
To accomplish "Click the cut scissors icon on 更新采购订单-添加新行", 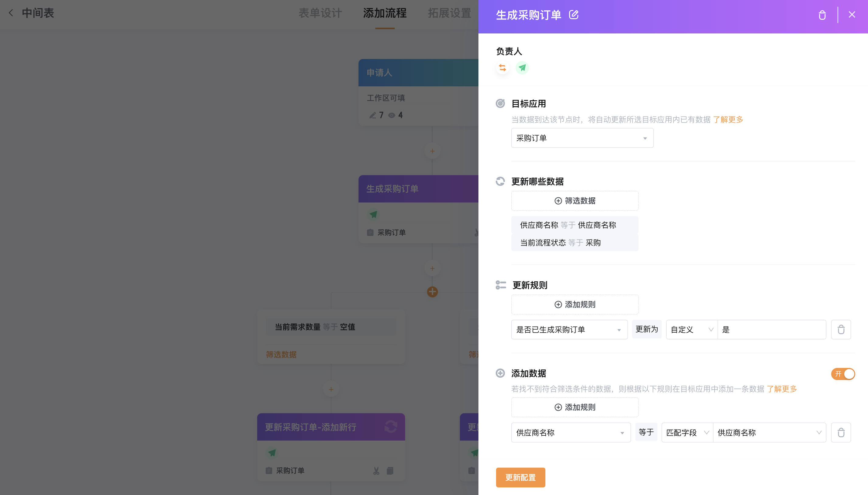I will (x=376, y=470).
